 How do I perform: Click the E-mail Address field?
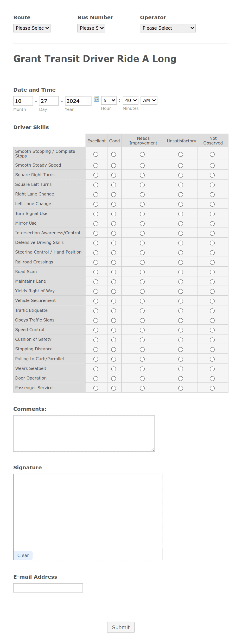pyautogui.click(x=48, y=588)
